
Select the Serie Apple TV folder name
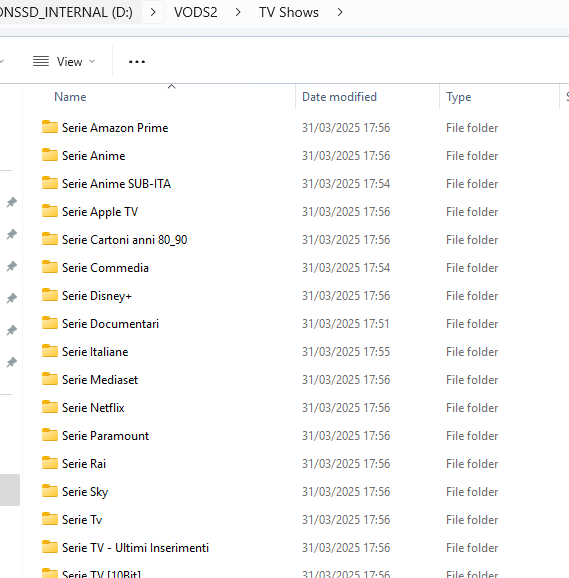[x=100, y=212]
